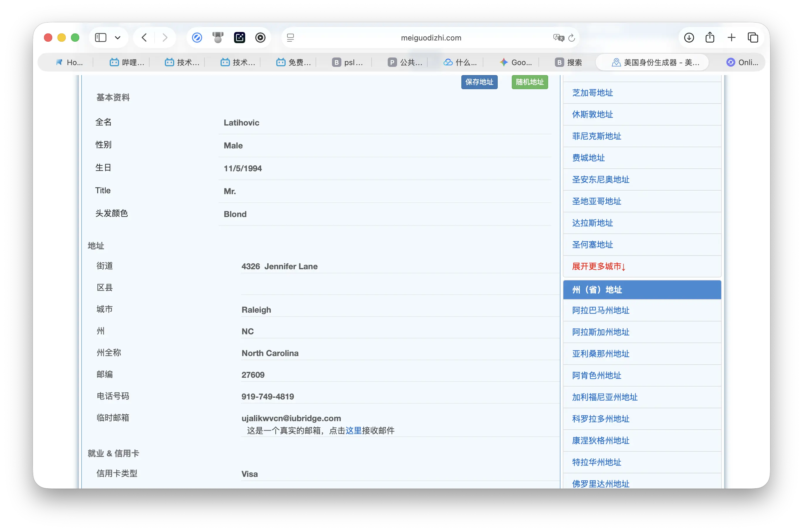Click the medal-shaped extension icon
Viewport: 803px width, 532px height.
(217, 37)
